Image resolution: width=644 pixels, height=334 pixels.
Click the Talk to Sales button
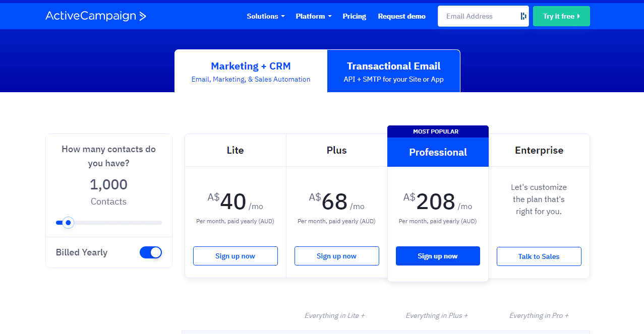(539, 256)
